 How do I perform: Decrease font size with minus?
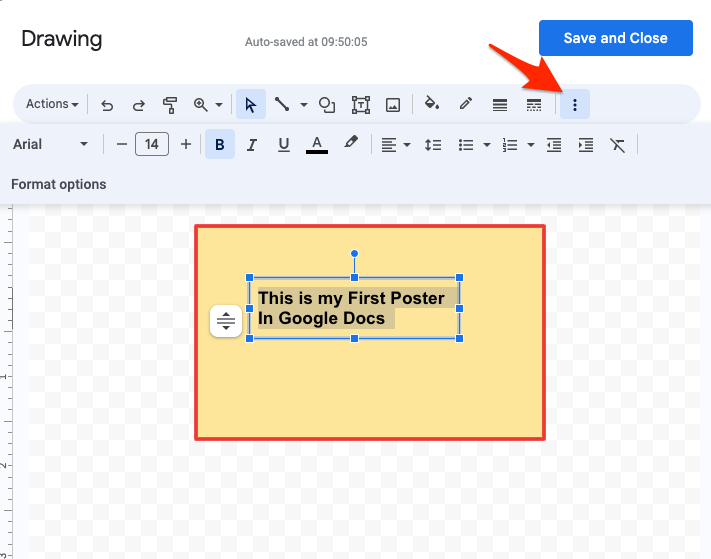pyautogui.click(x=122, y=144)
